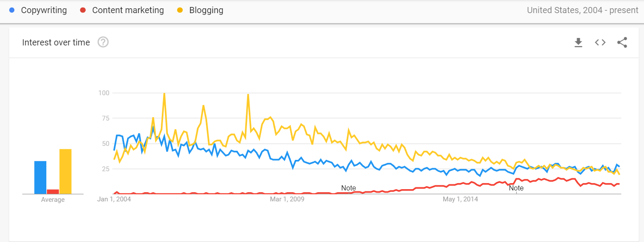Open the Note label beneath the red line
Screen dimensions: 644x242
pyautogui.click(x=516, y=188)
